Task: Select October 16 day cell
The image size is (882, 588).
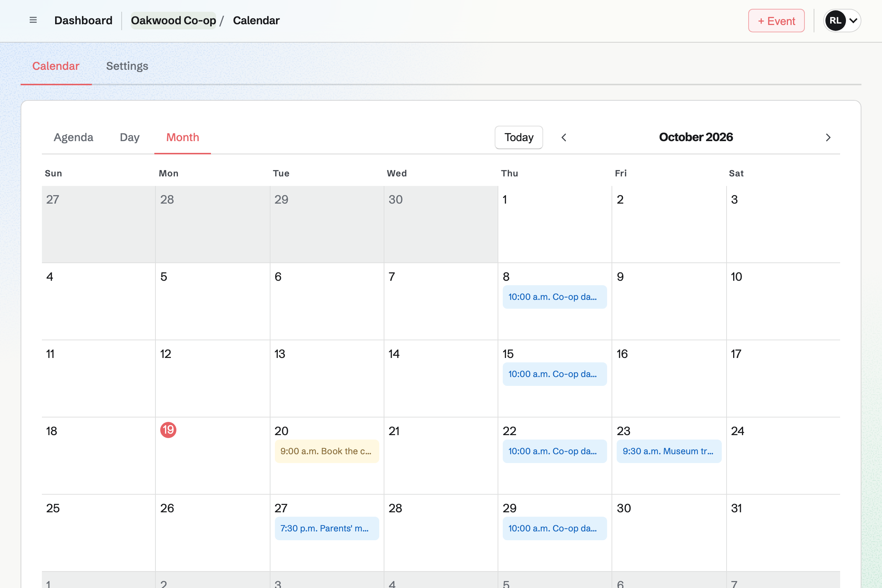Action: coord(668,379)
